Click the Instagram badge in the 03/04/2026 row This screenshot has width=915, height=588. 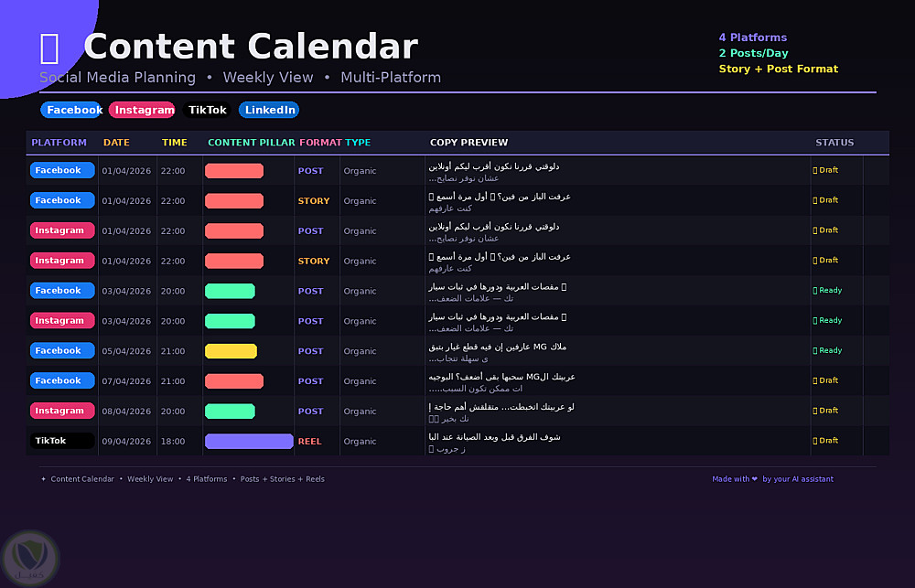[62, 321]
